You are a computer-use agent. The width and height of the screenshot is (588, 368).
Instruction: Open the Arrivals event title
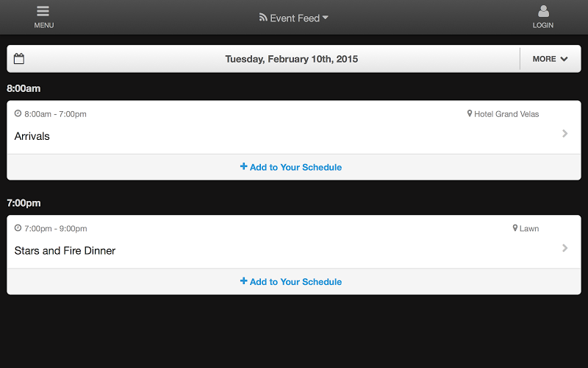click(32, 136)
